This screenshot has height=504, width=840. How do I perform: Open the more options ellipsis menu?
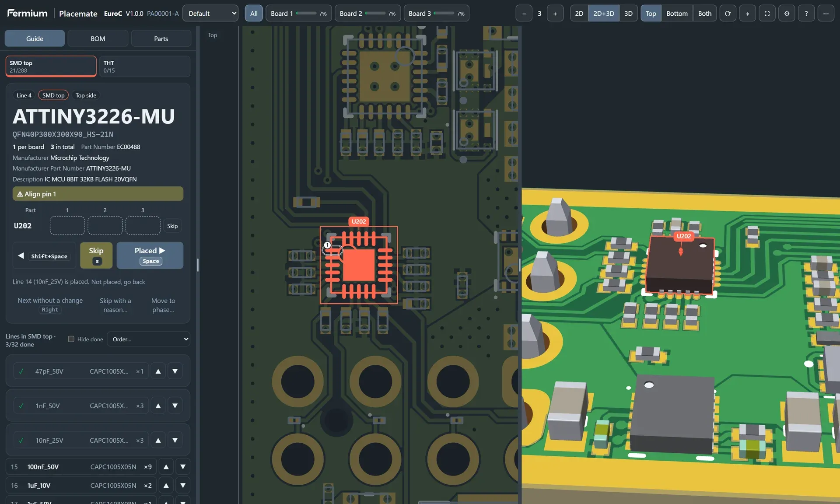(x=826, y=14)
